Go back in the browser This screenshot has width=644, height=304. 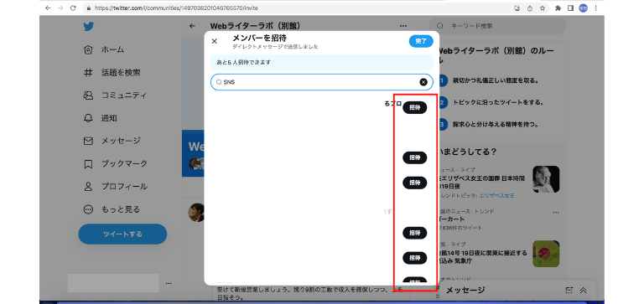tap(48, 8)
